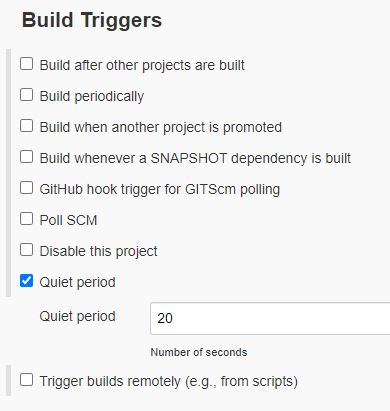The height and width of the screenshot is (411, 390).
Task: Uncheck the checked 'Quiet period' checkbox
Action: tap(26, 281)
